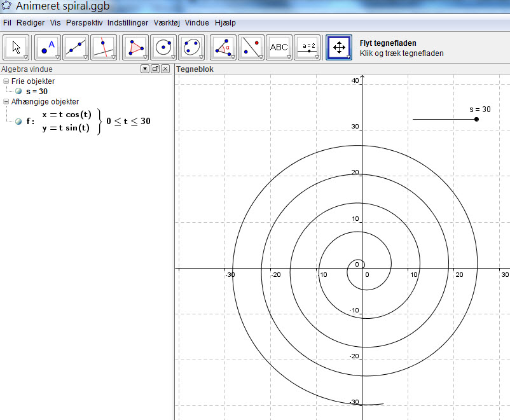Collapse the Frie objekter tree node
The image size is (510, 420).
(6, 81)
